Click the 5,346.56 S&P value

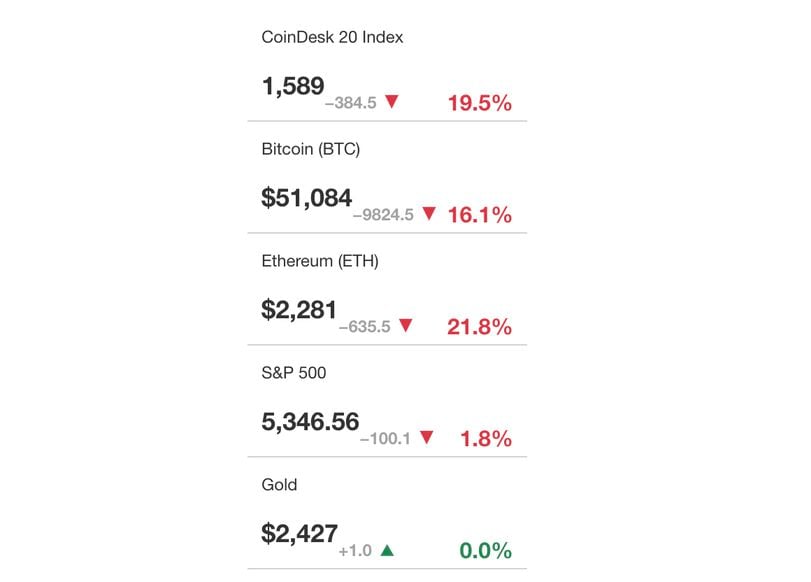(310, 422)
